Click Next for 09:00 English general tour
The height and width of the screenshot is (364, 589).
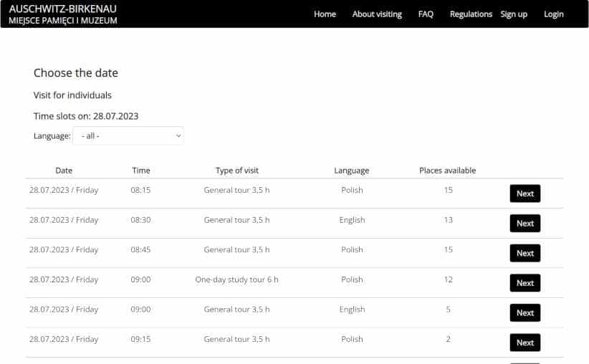[525, 312]
